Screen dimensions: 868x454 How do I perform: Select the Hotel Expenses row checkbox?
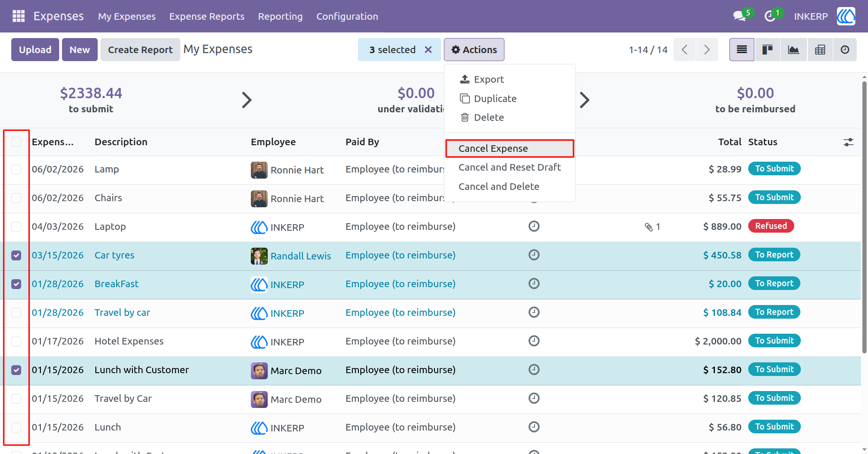pos(16,342)
